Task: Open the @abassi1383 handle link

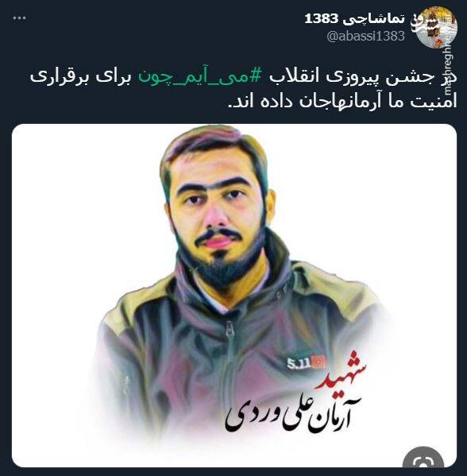Action: coord(365,36)
